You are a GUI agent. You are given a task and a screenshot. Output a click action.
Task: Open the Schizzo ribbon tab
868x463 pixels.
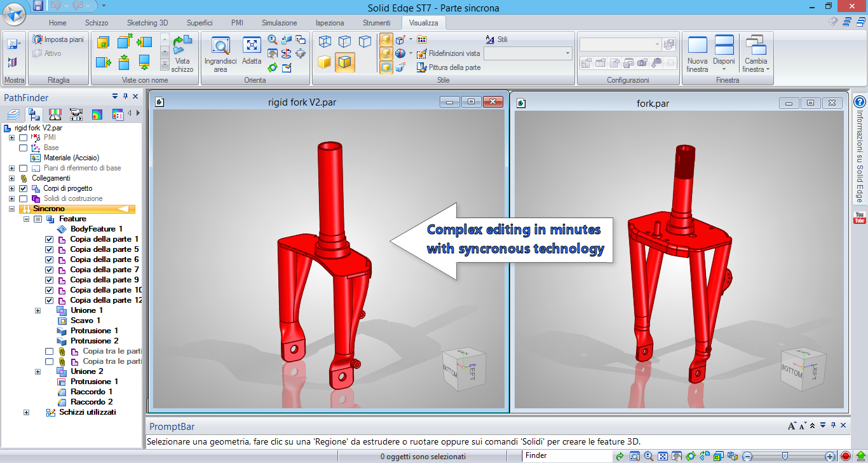(97, 23)
